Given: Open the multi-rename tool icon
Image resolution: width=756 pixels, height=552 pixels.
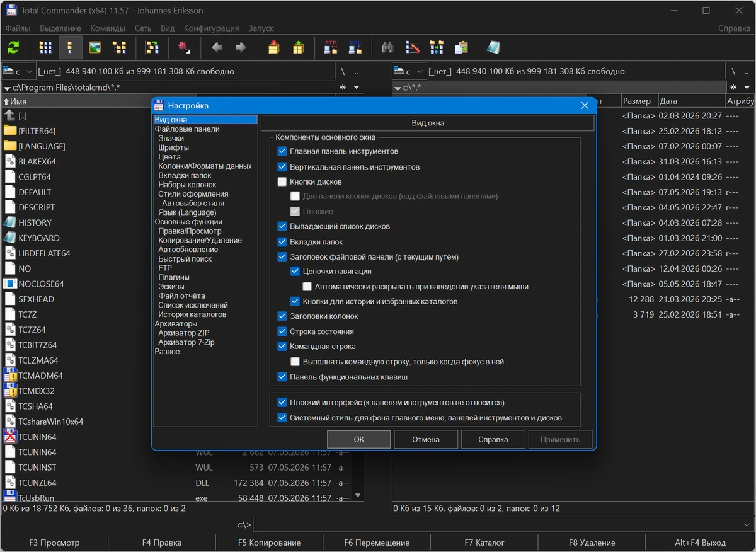Looking at the screenshot, I should point(412,47).
